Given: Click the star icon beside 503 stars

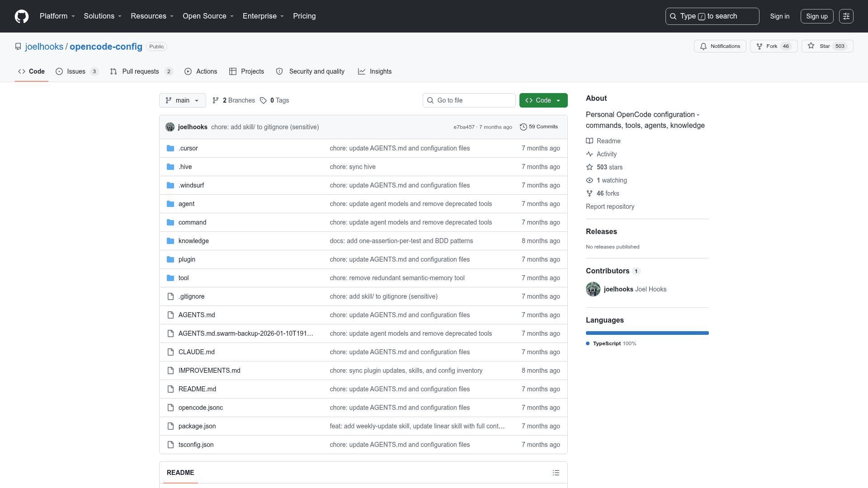Looking at the screenshot, I should [x=590, y=167].
